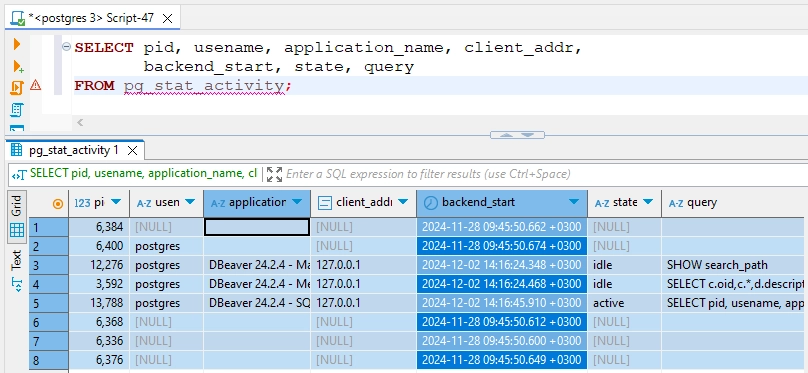808x373 pixels.
Task: Select the pg_stat_activity 1 result tab
Action: (x=74, y=150)
